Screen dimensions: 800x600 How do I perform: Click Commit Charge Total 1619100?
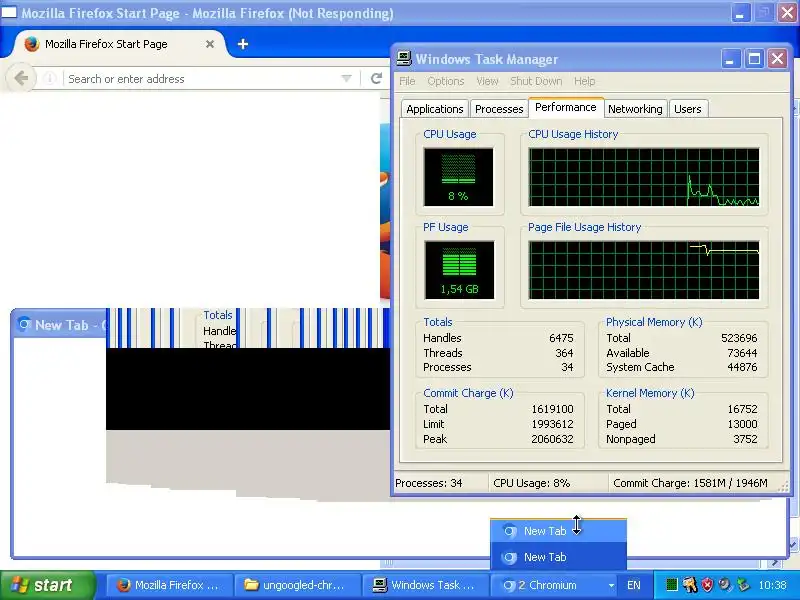click(553, 409)
